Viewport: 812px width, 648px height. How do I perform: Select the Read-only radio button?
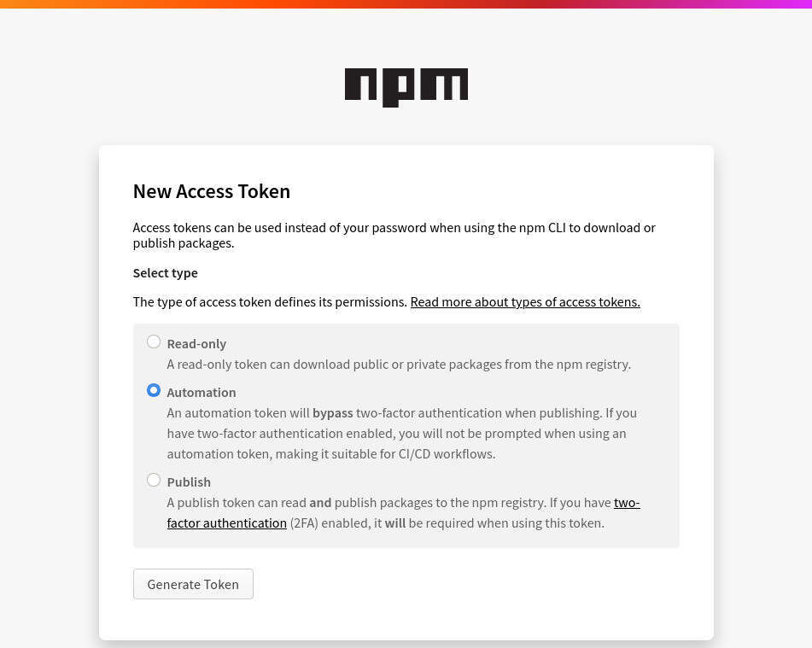(x=154, y=342)
